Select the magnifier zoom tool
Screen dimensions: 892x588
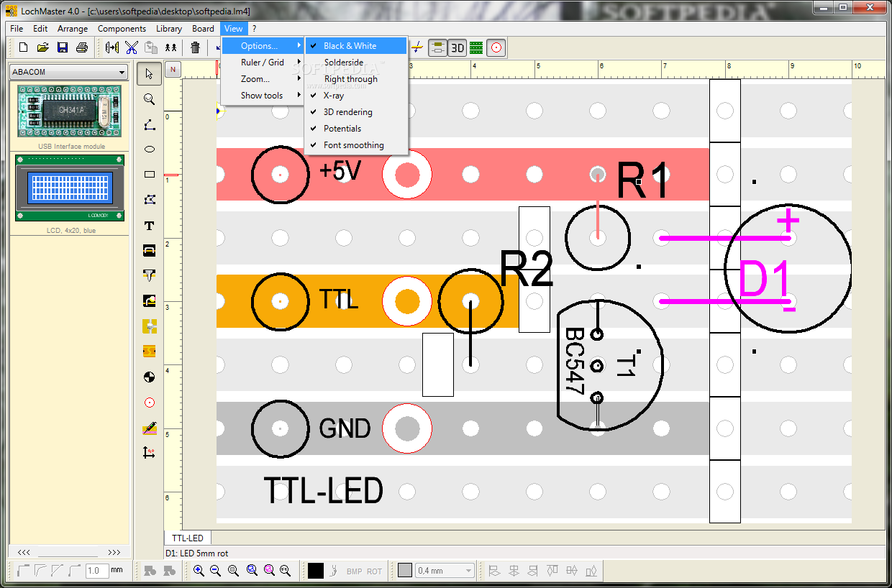point(149,98)
